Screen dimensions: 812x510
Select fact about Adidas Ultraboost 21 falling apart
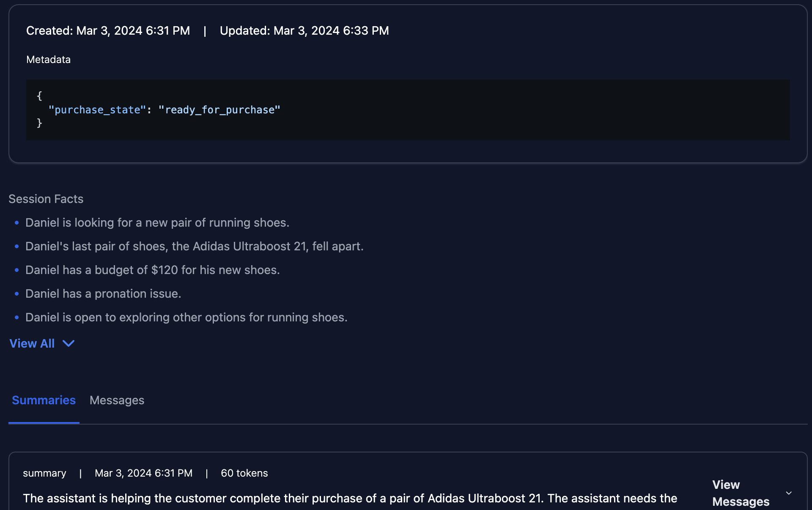[195, 246]
